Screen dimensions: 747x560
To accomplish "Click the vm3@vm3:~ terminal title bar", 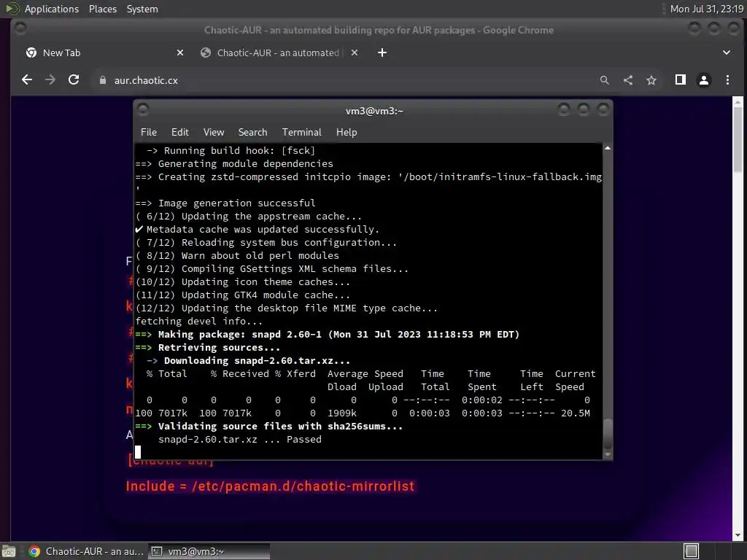I will coord(374,111).
